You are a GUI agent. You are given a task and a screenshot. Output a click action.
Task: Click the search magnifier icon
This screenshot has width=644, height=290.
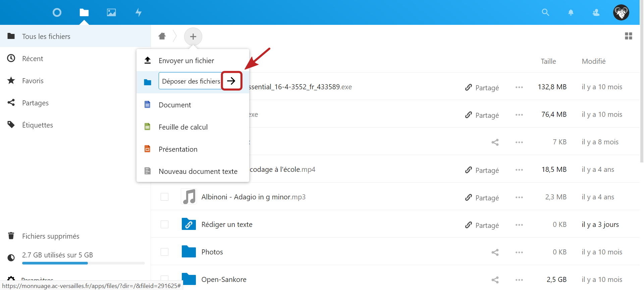click(x=545, y=12)
